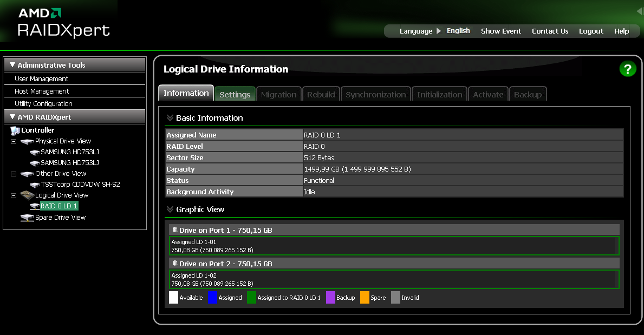Switch to the Activate tab
Viewport: 644px width, 335px height.
coord(488,94)
